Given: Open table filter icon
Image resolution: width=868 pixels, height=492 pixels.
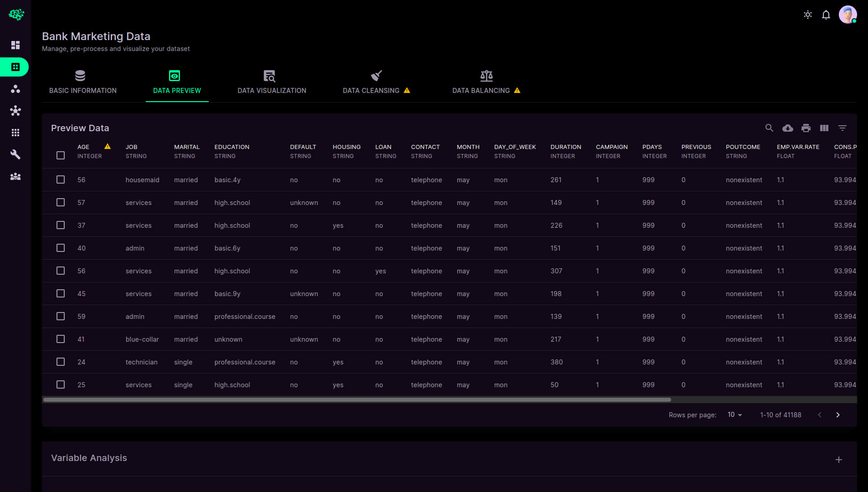Looking at the screenshot, I should coord(842,128).
